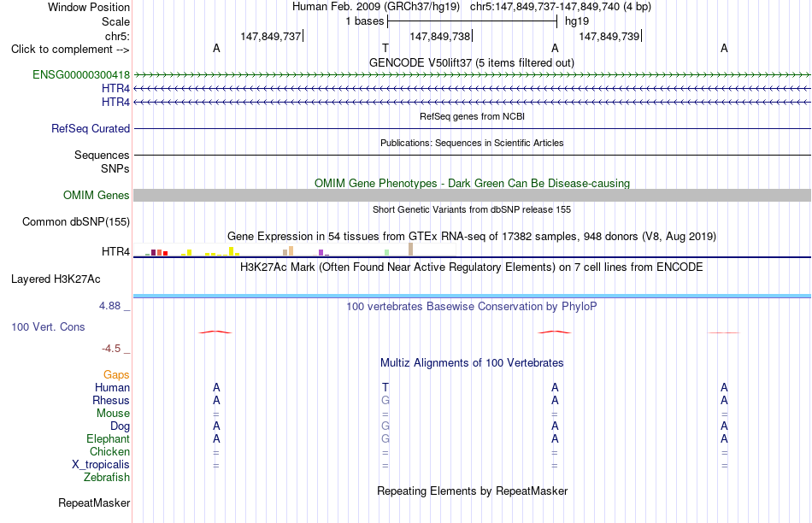Open 'Short Genetic Variants from dbSNP release 155'

coord(472,209)
